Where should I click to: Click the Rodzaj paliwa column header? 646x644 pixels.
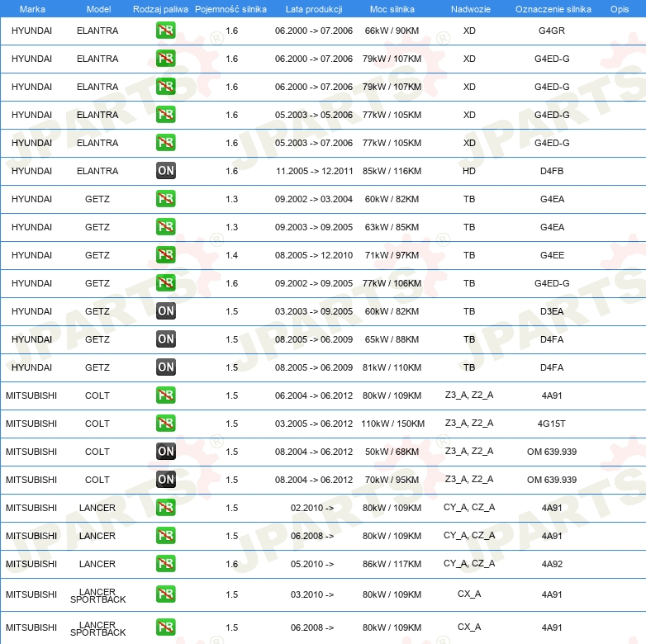click(160, 9)
